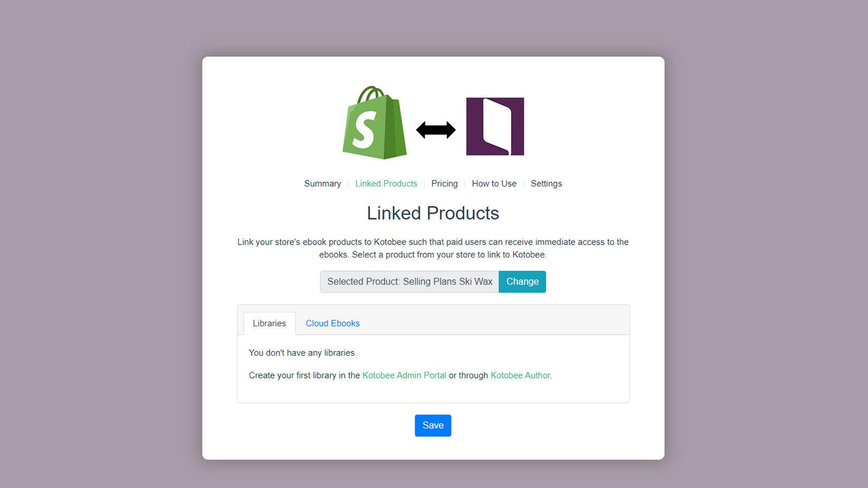Open the Pricing section

[x=444, y=184]
